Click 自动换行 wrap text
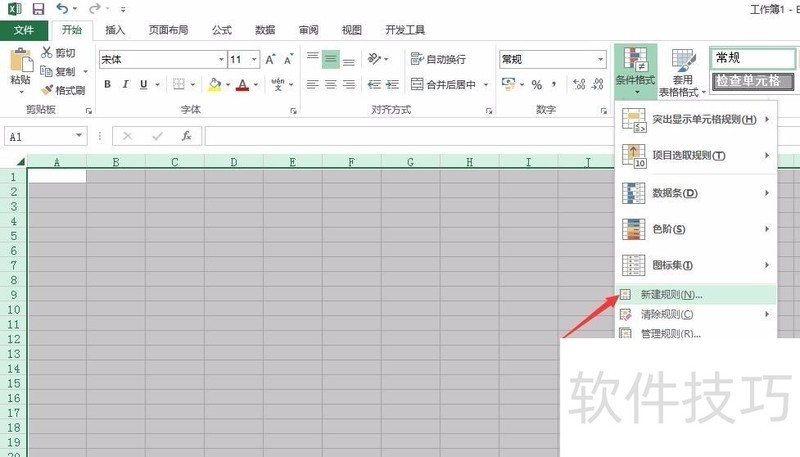800x457 pixels. (438, 59)
